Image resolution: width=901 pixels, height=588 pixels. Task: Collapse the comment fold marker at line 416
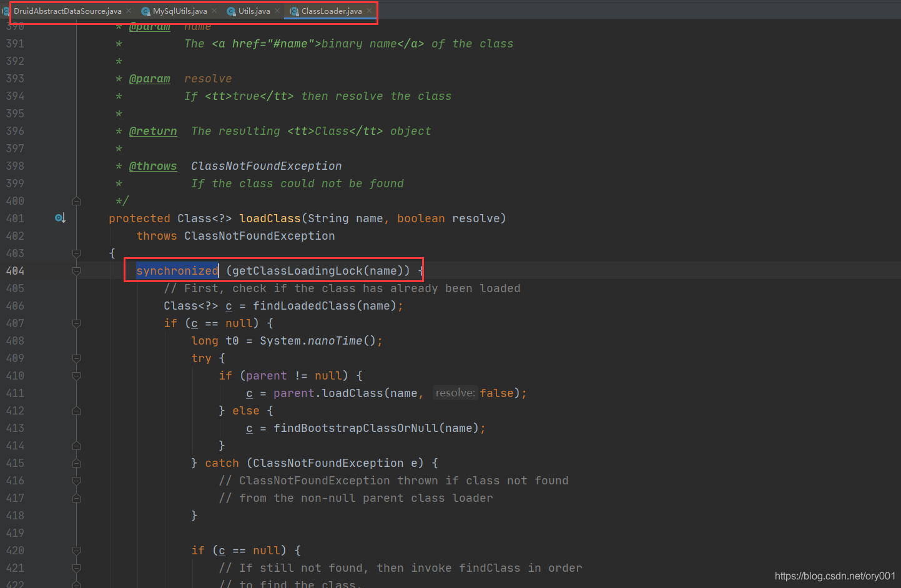pyautogui.click(x=76, y=481)
